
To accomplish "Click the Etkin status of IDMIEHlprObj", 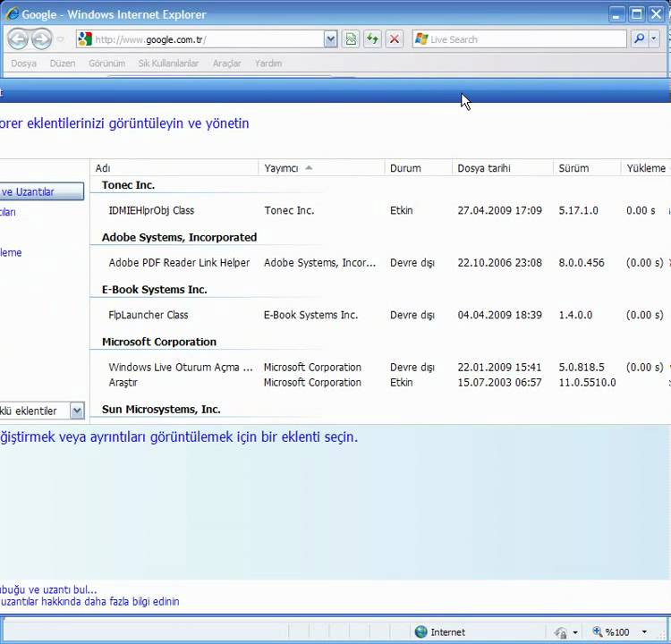I will [402, 210].
